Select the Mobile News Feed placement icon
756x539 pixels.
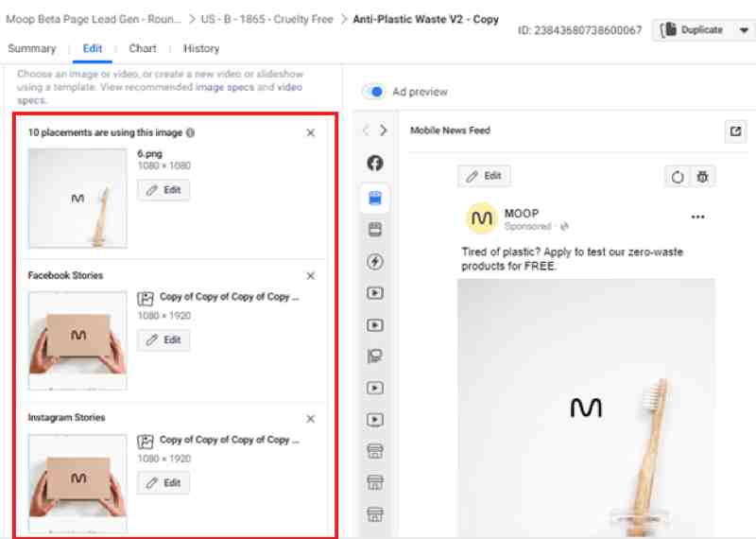point(375,198)
